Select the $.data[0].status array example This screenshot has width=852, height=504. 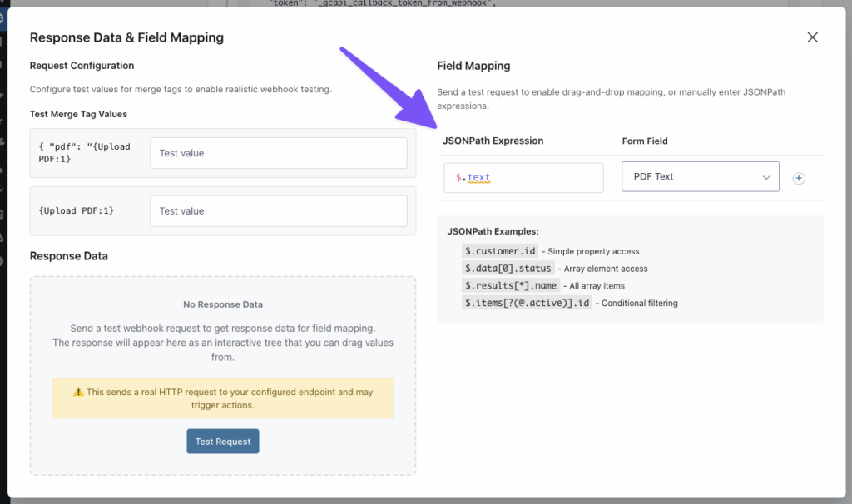click(507, 268)
